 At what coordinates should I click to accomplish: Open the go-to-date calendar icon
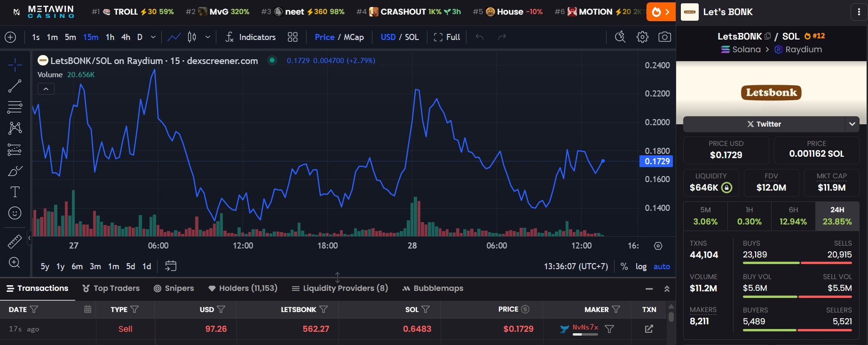(x=171, y=266)
